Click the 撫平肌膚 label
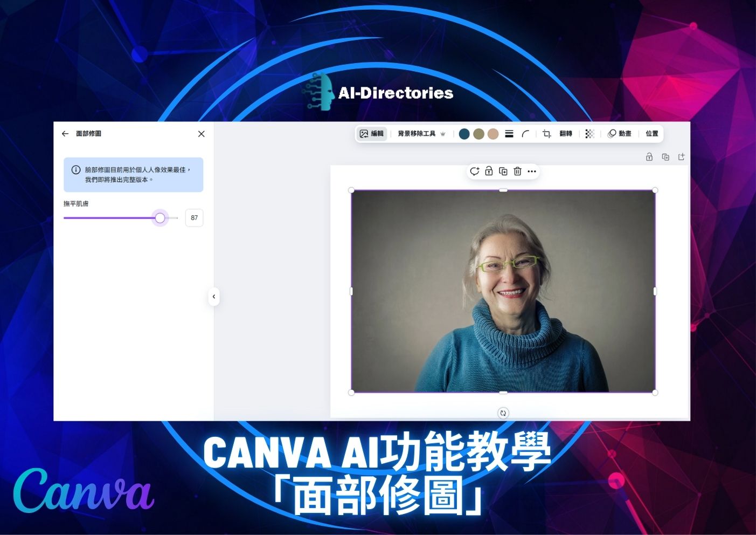 coord(76,204)
